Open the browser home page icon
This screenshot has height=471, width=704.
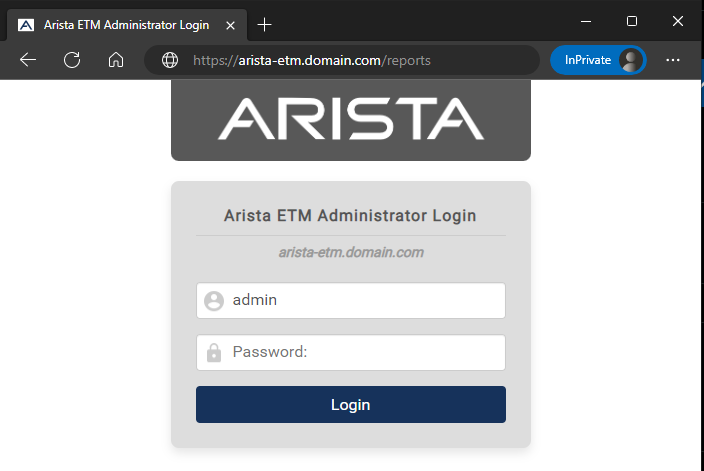click(116, 60)
